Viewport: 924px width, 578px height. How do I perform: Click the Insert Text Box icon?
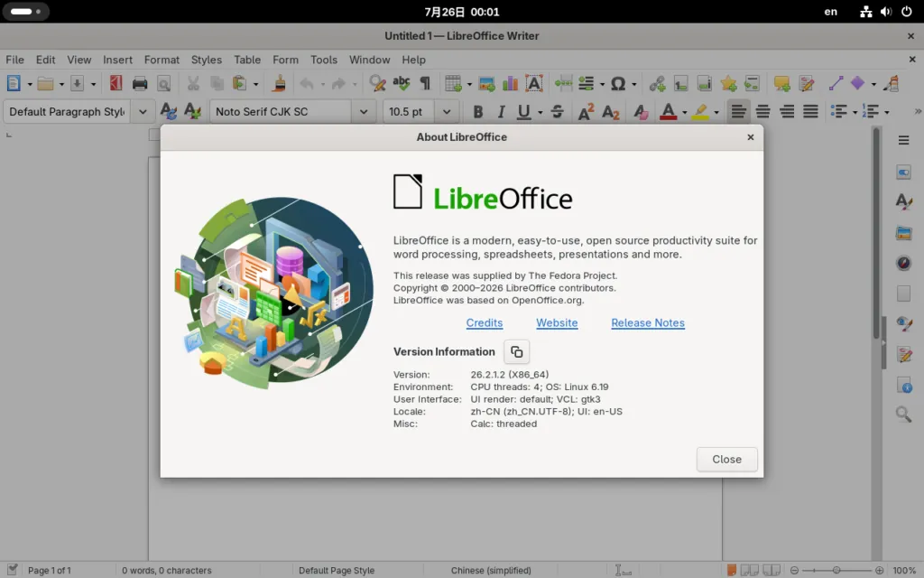coord(534,83)
